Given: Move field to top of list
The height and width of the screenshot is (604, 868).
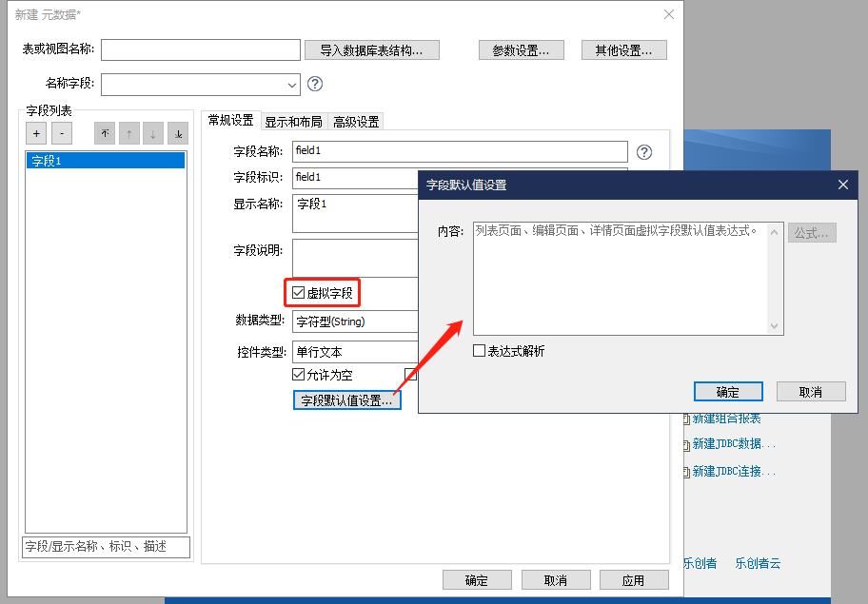Looking at the screenshot, I should click(x=104, y=134).
